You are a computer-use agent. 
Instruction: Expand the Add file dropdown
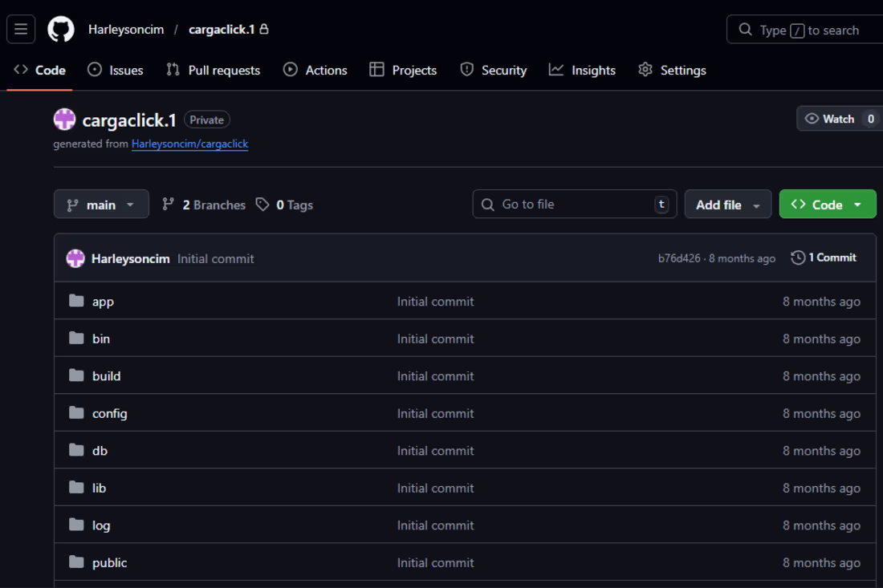pos(727,205)
